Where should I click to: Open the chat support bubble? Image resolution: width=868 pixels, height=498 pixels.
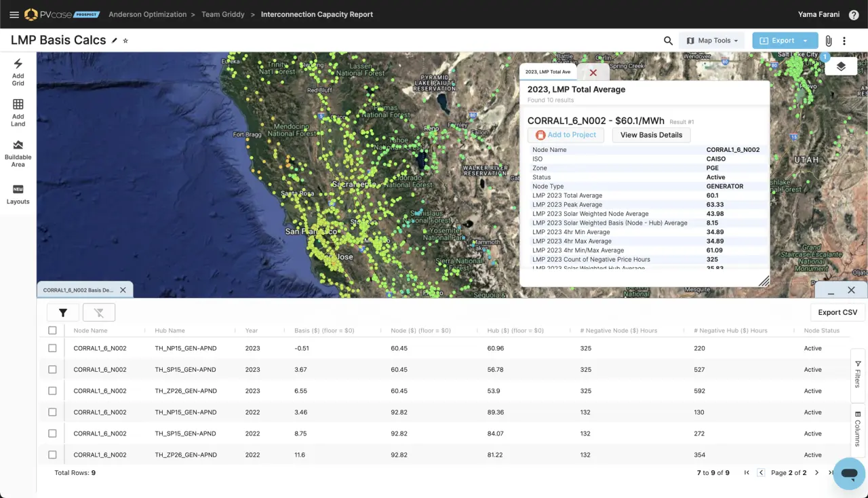pyautogui.click(x=849, y=474)
